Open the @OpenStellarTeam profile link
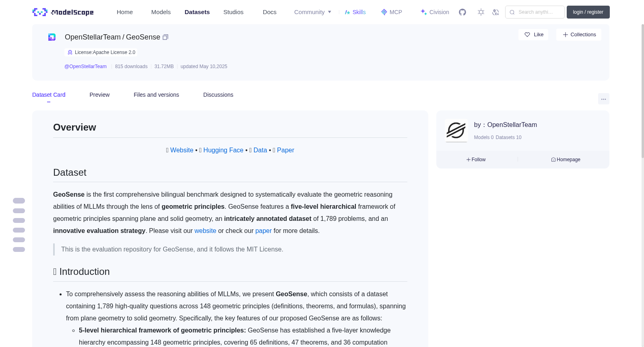 coord(85,66)
